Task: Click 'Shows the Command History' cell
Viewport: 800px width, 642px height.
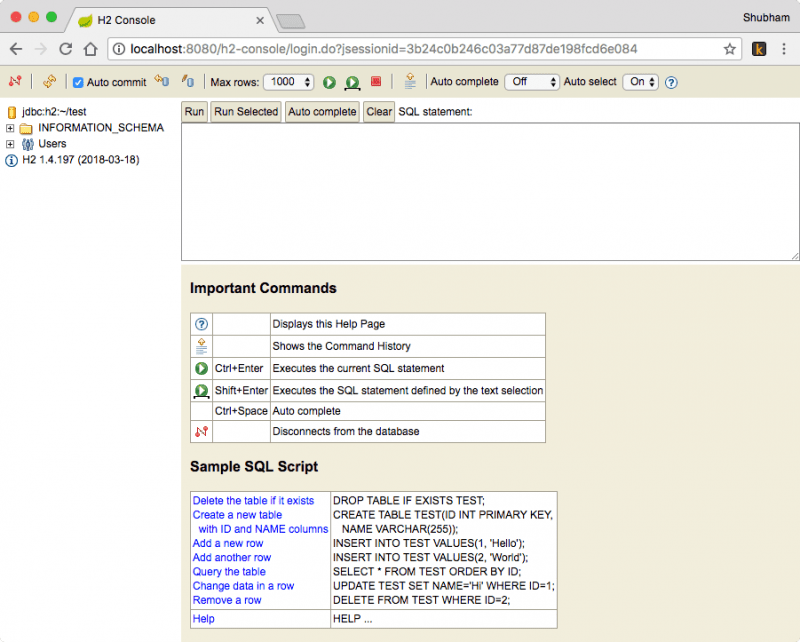Action: 408,346
